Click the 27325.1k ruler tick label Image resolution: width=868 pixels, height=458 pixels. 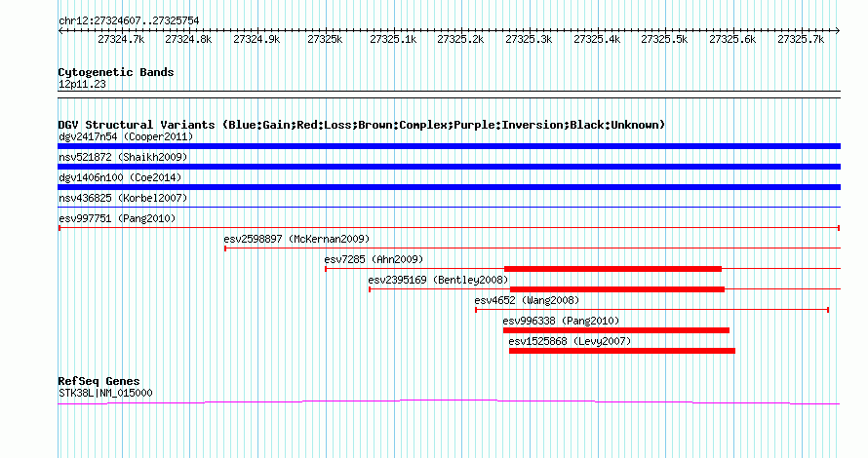click(x=393, y=39)
